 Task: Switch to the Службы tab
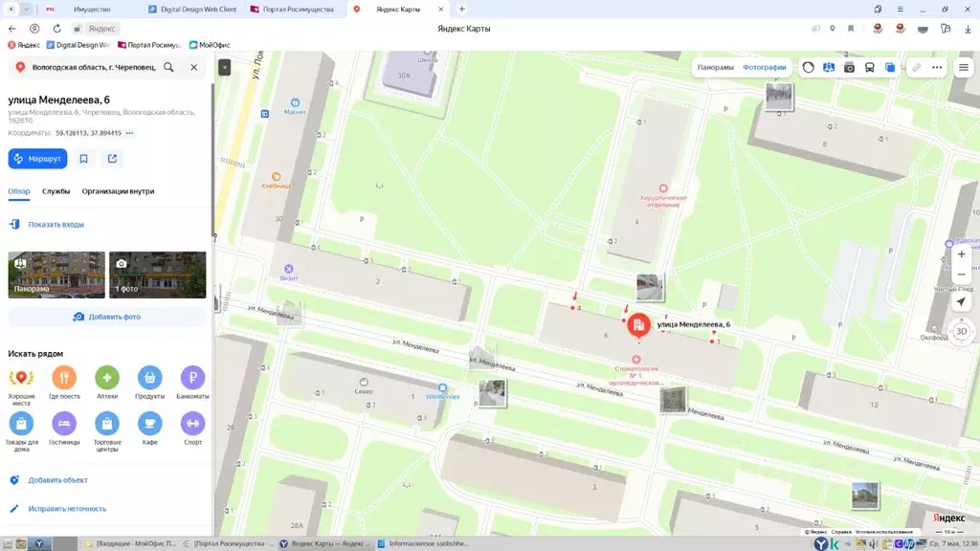pos(56,191)
